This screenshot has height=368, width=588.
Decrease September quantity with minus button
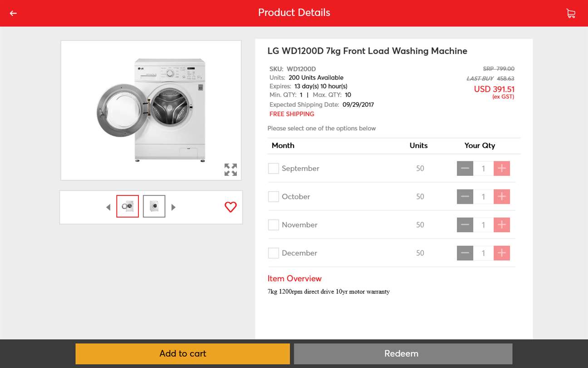(465, 169)
